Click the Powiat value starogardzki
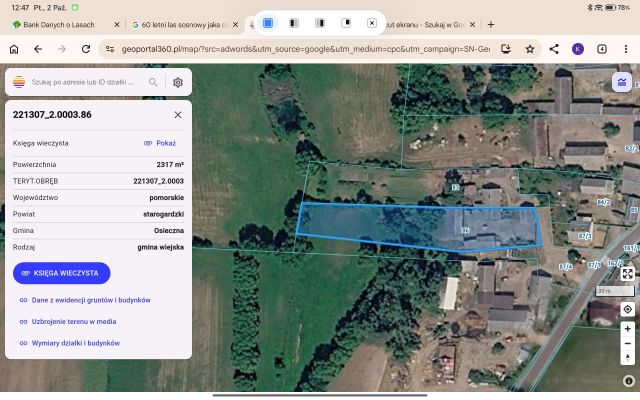The height and width of the screenshot is (400, 640). (163, 214)
